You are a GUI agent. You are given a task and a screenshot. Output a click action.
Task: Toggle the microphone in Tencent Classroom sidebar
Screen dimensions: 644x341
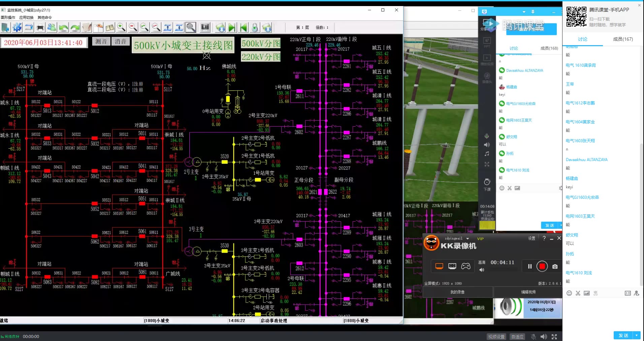point(487,136)
